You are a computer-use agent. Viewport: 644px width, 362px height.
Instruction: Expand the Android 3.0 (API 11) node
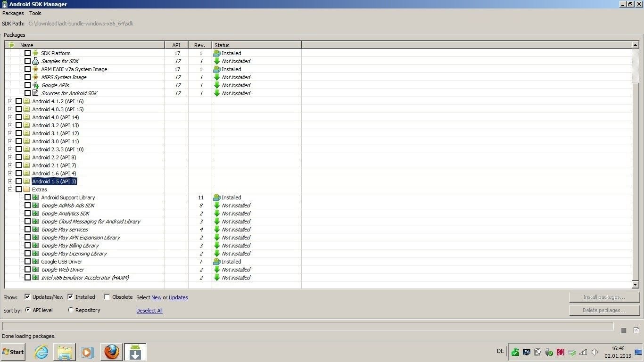pos(10,141)
